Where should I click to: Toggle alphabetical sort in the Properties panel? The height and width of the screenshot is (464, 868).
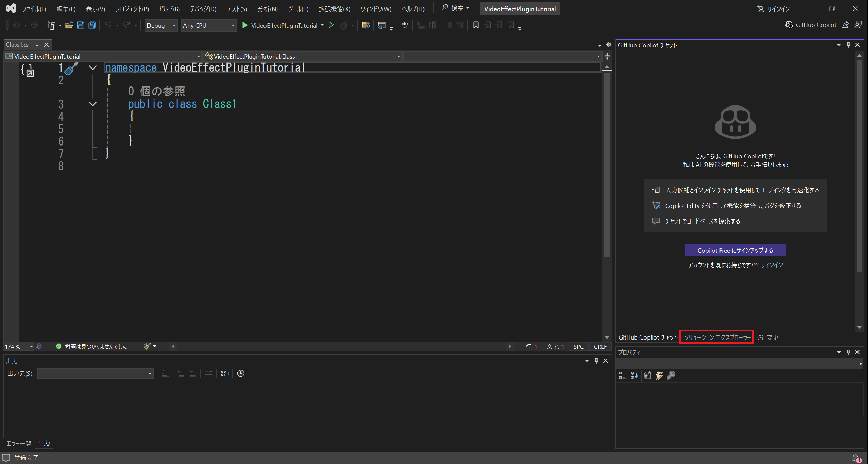coord(634,375)
